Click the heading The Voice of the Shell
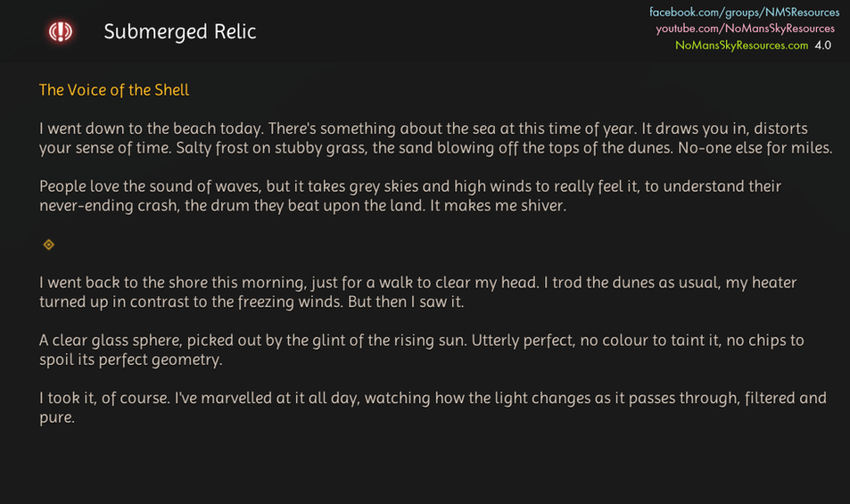This screenshot has width=850, height=504. pos(114,90)
